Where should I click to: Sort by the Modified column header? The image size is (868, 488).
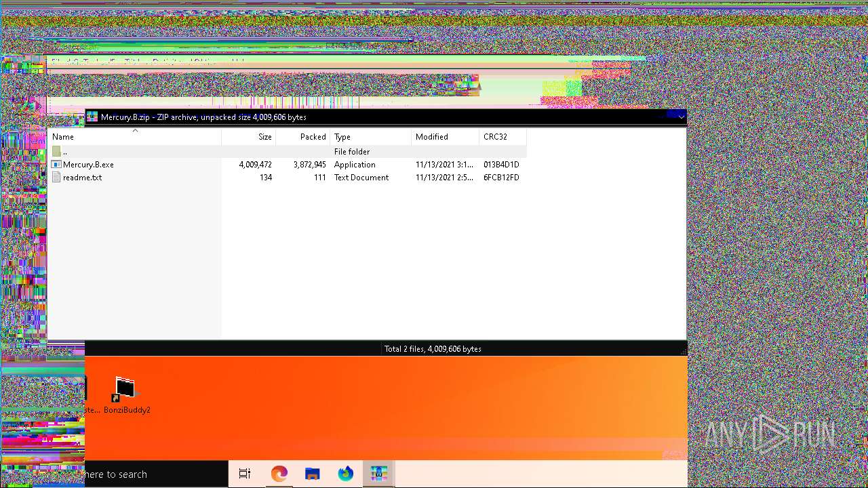pos(446,137)
